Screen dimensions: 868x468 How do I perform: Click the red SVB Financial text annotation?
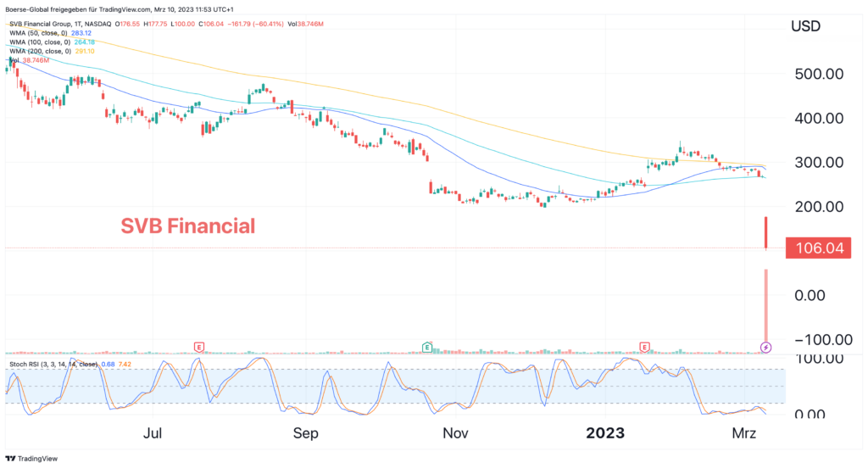pos(188,226)
